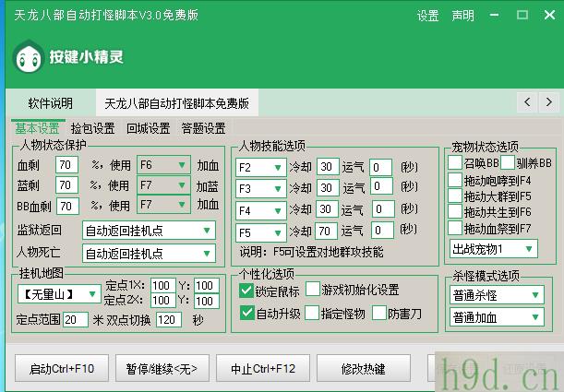Uncheck the 自动升级 checkbox
This screenshot has width=564, height=392.
click(247, 313)
